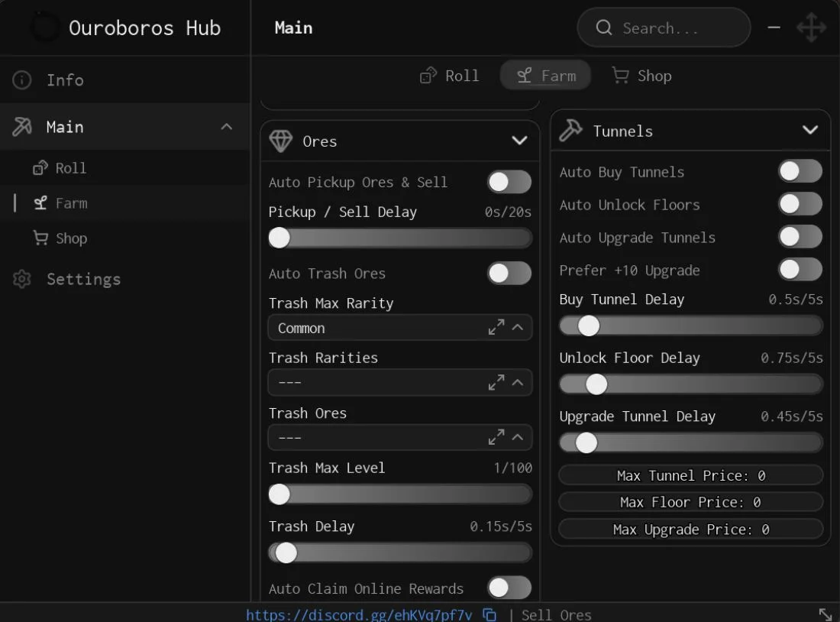Viewport: 840px width, 622px height.
Task: Click the magnifier icon in search box
Action: (x=604, y=28)
